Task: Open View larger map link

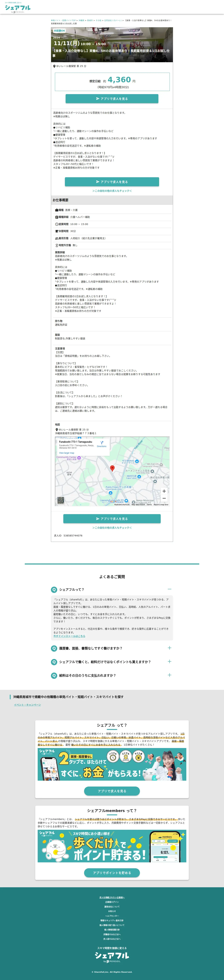Action: (67, 453)
